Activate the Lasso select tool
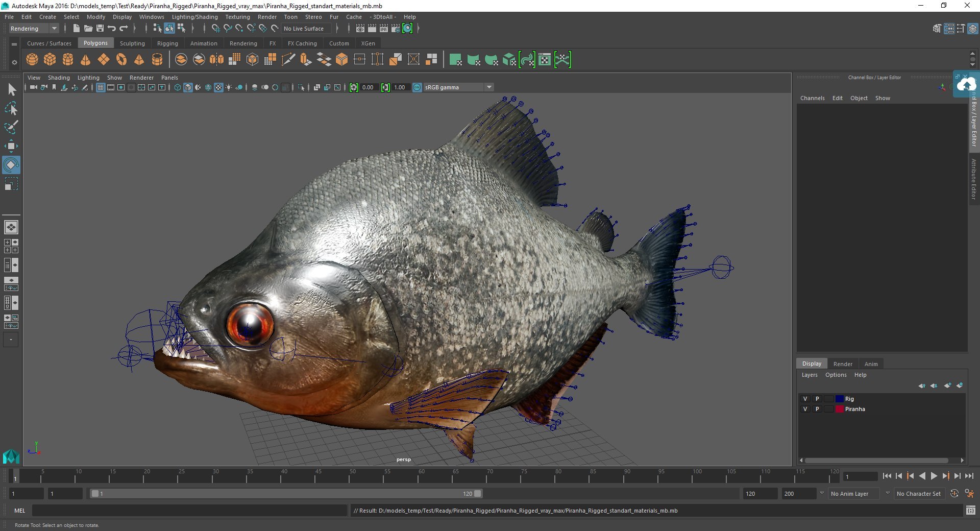 (11, 109)
